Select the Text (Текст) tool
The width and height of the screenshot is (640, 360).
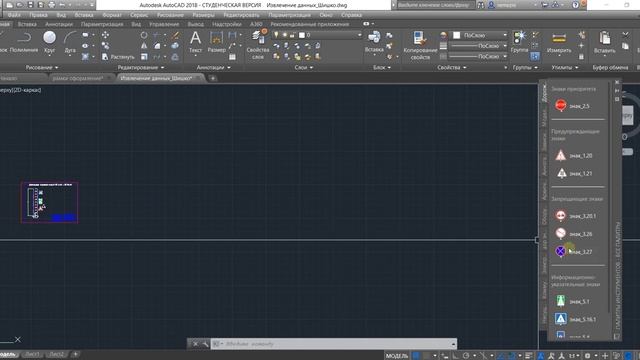coord(196,42)
